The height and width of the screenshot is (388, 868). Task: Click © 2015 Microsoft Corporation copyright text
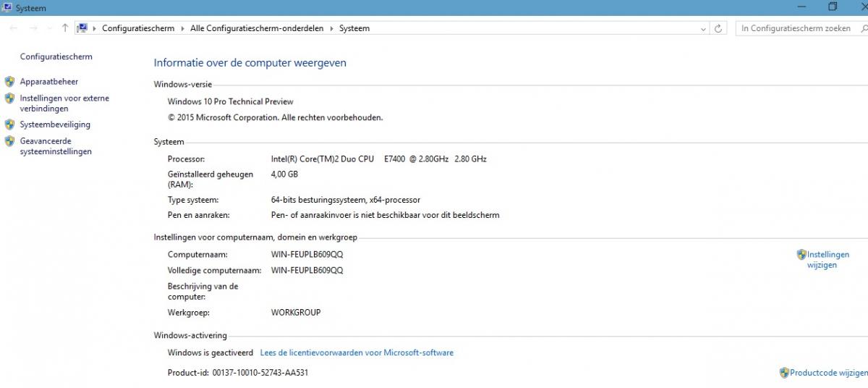tap(276, 117)
